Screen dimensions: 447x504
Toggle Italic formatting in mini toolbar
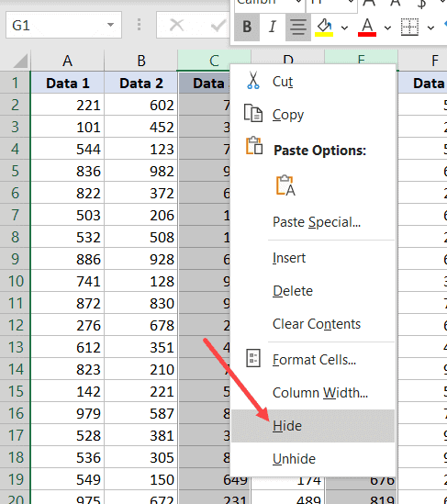tap(273, 27)
